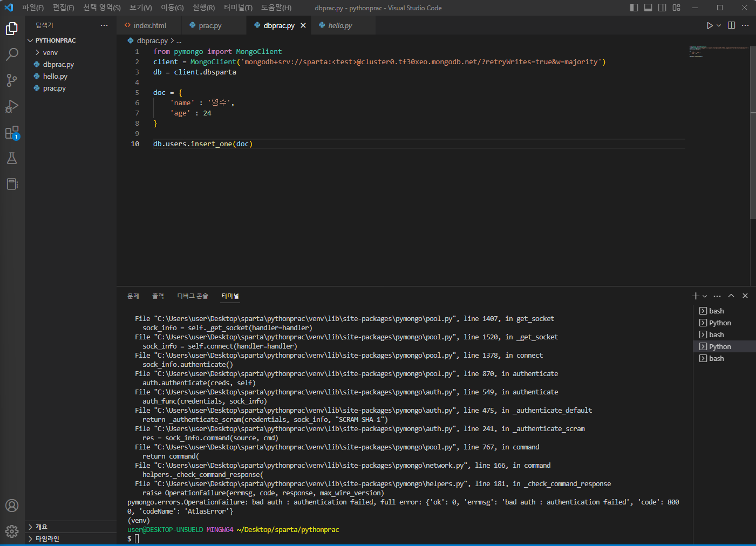Select the first bash terminal in list
This screenshot has width=756, height=546.
coord(724,311)
